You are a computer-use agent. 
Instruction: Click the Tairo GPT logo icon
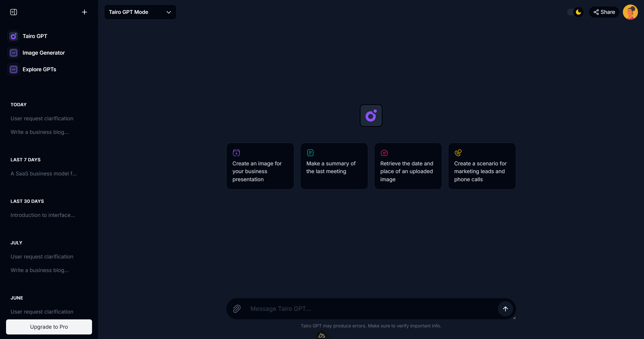pos(13,36)
